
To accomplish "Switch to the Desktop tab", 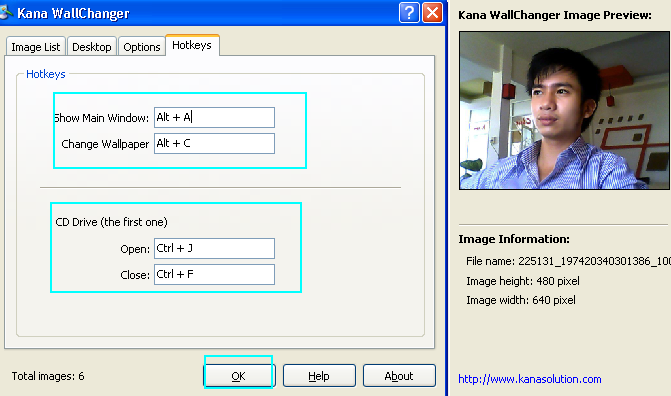I will coord(92,46).
